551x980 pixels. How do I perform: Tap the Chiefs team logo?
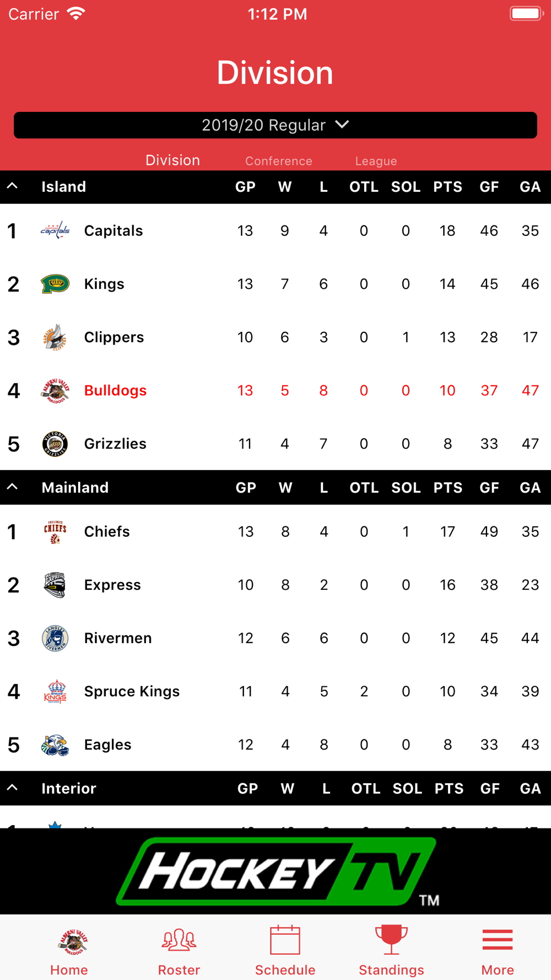(55, 531)
